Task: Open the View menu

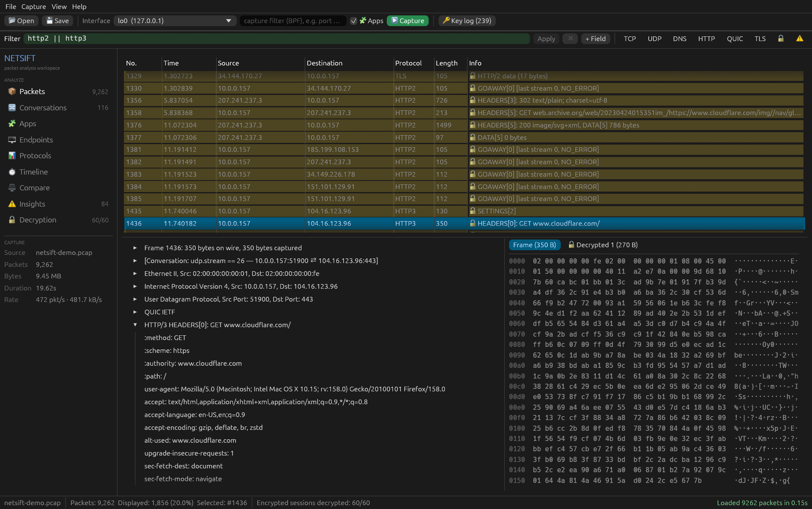Action: pos(59,6)
